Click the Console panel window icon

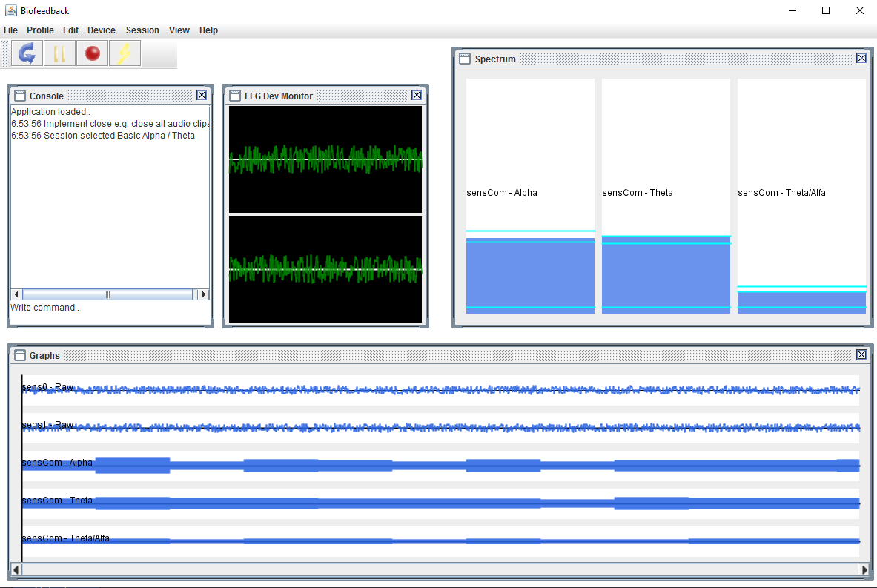20,96
